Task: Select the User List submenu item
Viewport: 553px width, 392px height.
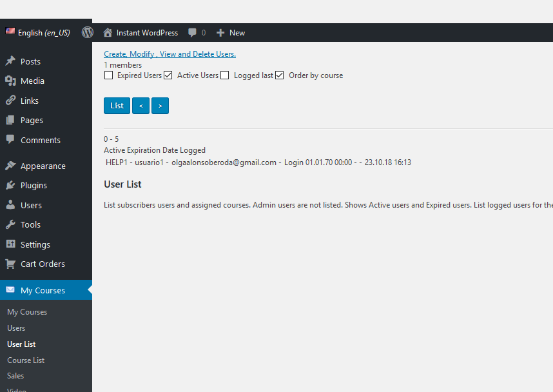Action: tap(21, 344)
